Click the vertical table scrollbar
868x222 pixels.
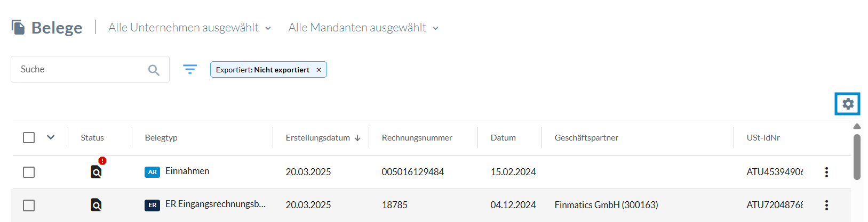tap(857, 157)
